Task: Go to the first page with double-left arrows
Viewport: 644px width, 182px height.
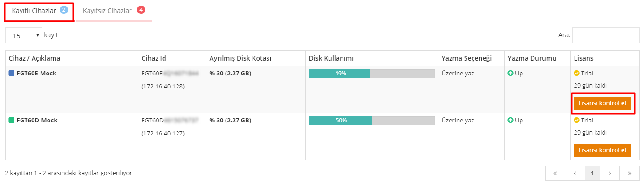Action: [555, 173]
